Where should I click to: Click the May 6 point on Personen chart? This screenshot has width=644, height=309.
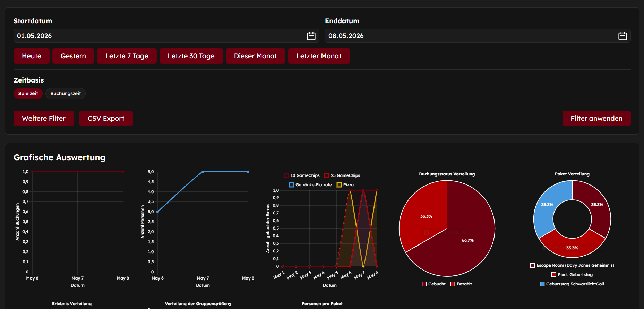pos(158,212)
